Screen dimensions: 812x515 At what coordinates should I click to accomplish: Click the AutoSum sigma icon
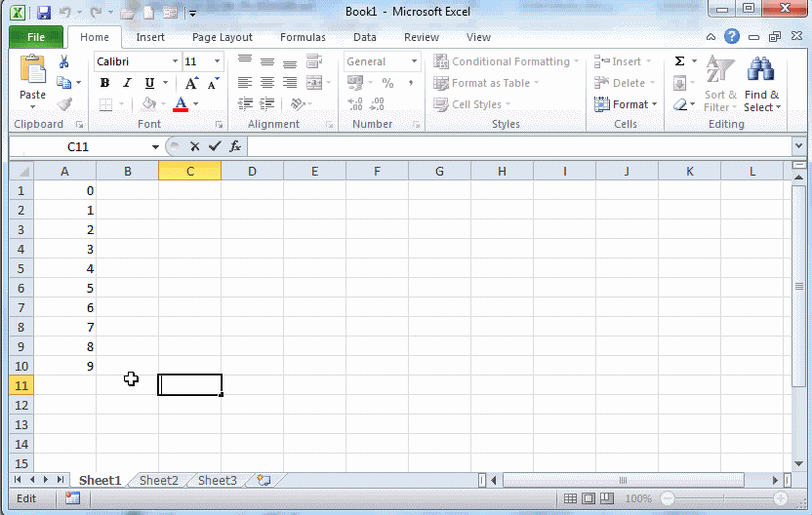pos(679,61)
